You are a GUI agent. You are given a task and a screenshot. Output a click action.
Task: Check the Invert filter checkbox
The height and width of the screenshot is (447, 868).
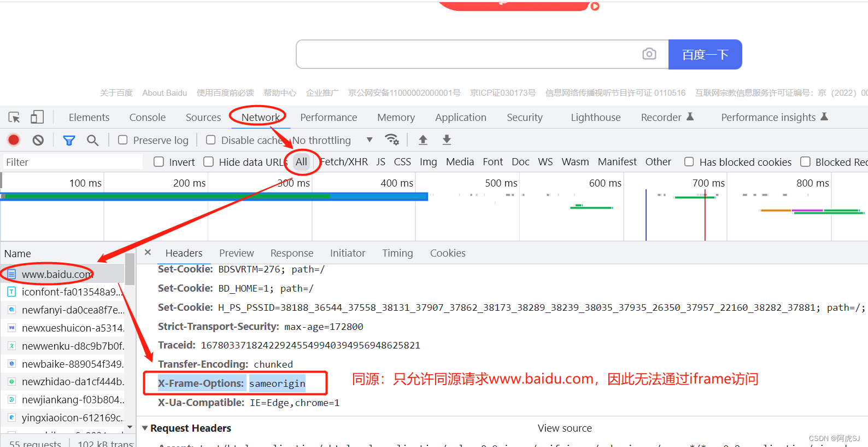point(159,162)
